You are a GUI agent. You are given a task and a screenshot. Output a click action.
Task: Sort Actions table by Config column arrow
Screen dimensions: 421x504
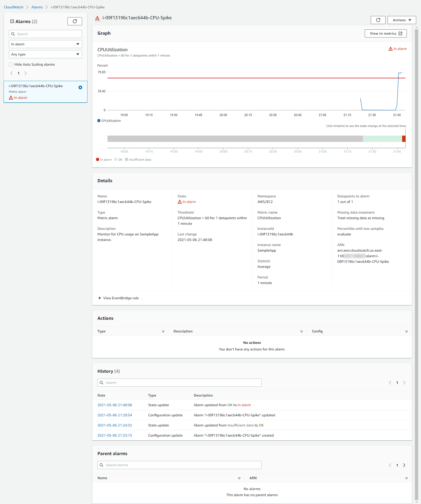tap(407, 331)
